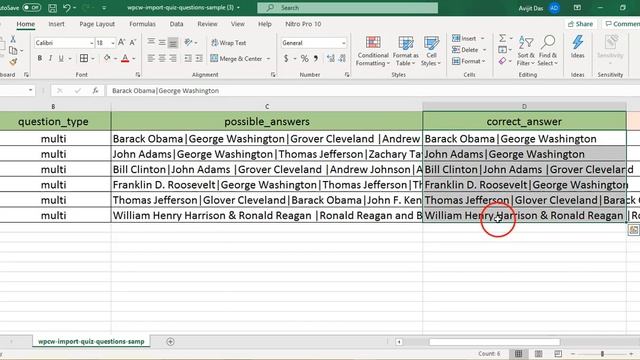Screen dimensions: 640x360
Task: Open the Merge & Center dropdown arrow
Action: pyautogui.click(x=268, y=59)
